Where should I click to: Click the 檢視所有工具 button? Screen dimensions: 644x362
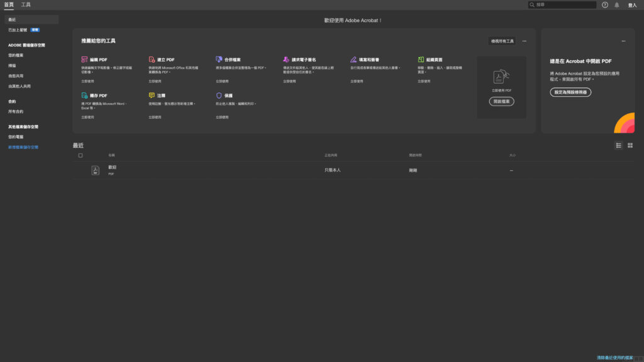(x=502, y=41)
